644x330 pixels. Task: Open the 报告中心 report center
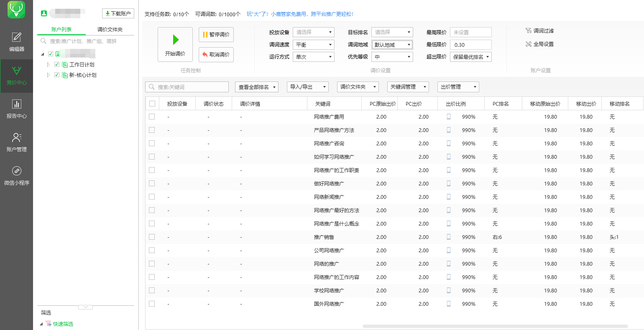point(17,109)
